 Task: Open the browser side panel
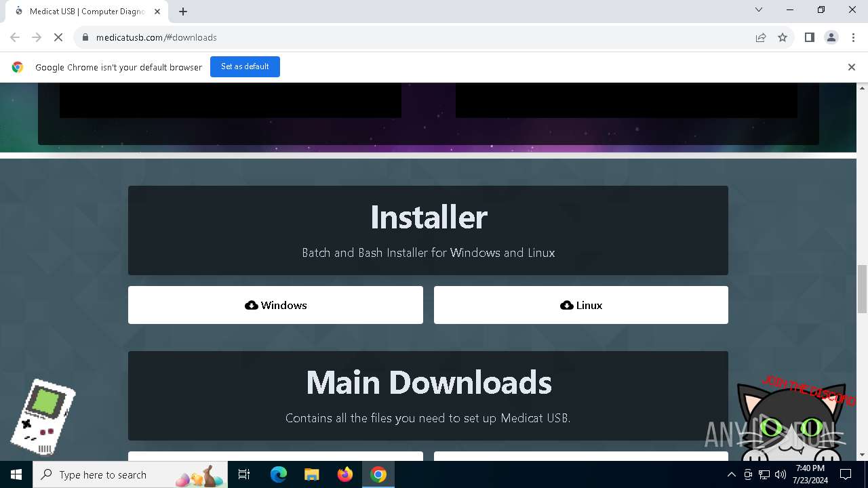point(809,37)
